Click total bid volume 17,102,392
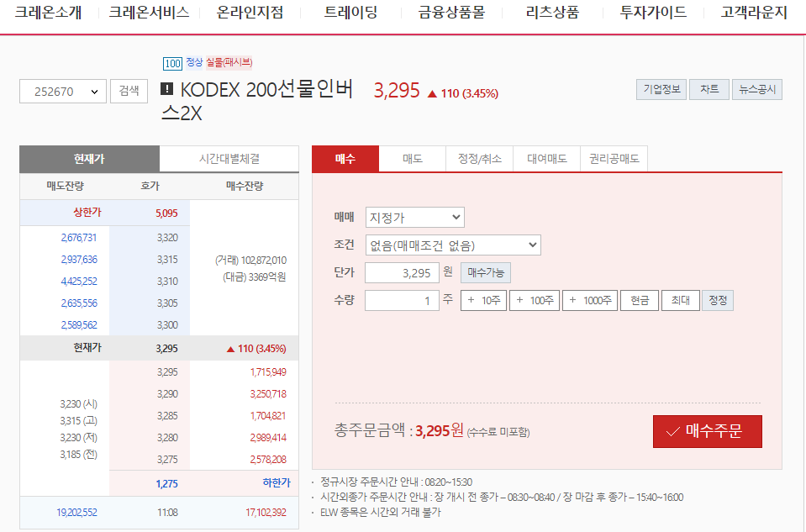The height and width of the screenshot is (532, 806). (266, 513)
